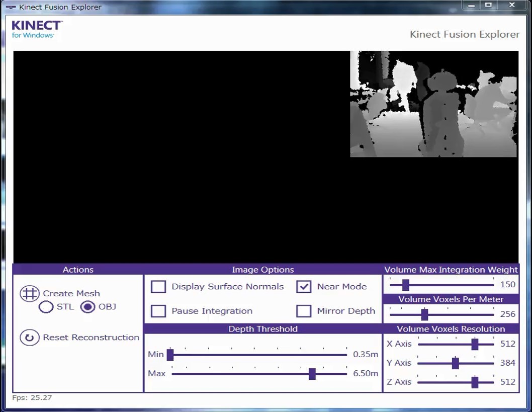The width and height of the screenshot is (532, 412).
Task: Click the depth camera preview thumbnail
Action: [433, 104]
